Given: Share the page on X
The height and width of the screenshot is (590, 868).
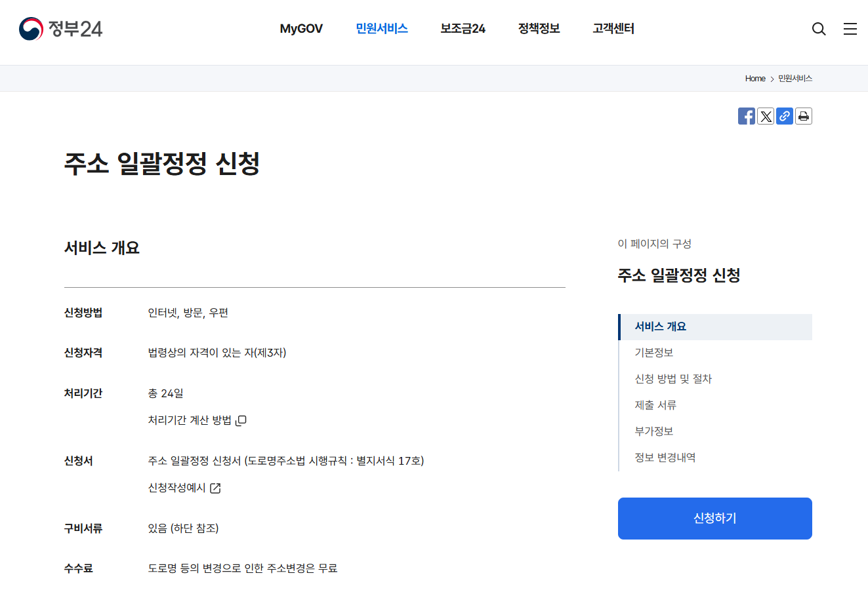Looking at the screenshot, I should 766,116.
